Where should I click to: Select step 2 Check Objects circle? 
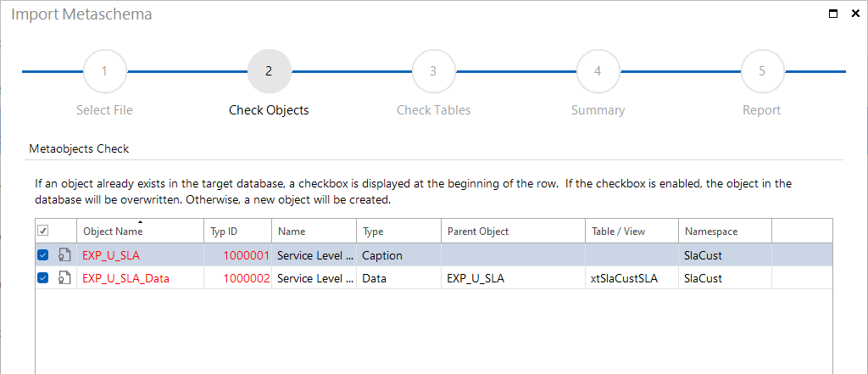269,71
